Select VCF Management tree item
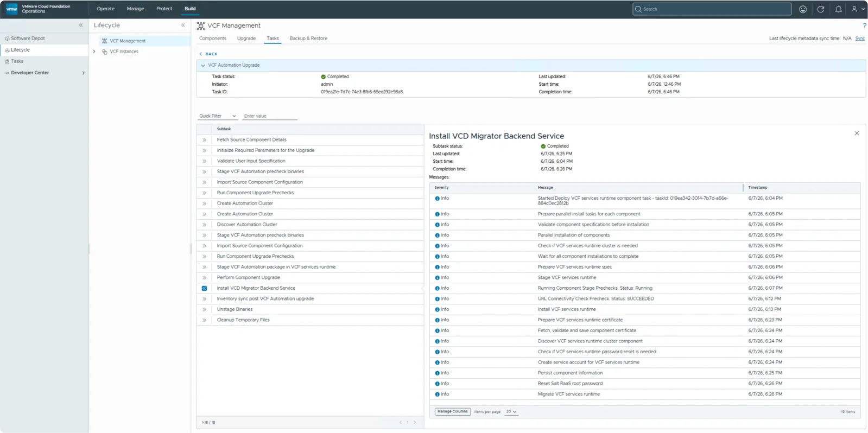Screen dimensions: 868x433 128,41
